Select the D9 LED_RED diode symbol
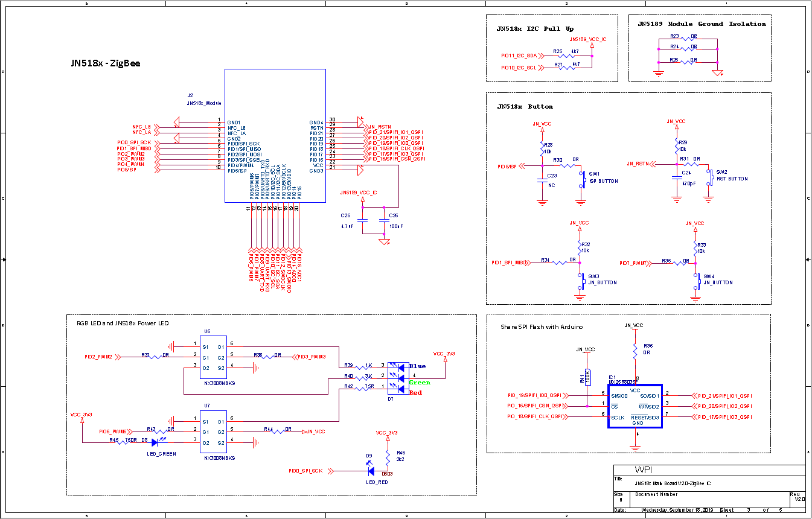This screenshot has width=812, height=519. click(371, 471)
